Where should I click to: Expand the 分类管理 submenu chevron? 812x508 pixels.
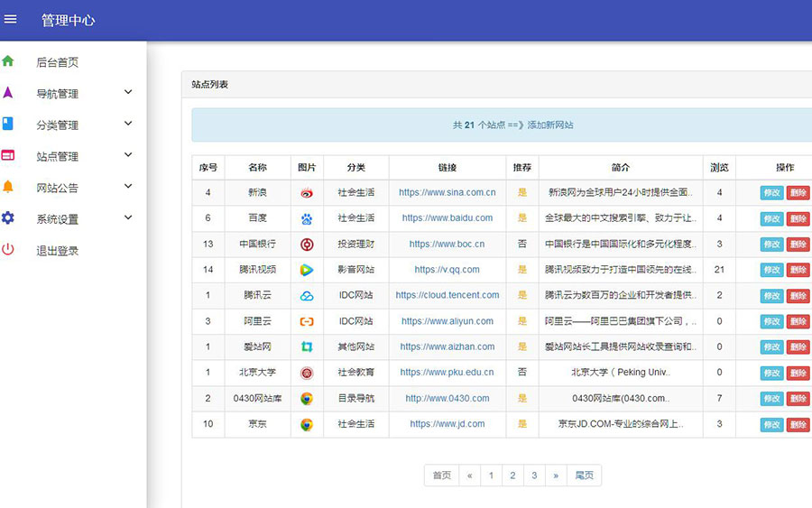click(x=128, y=124)
